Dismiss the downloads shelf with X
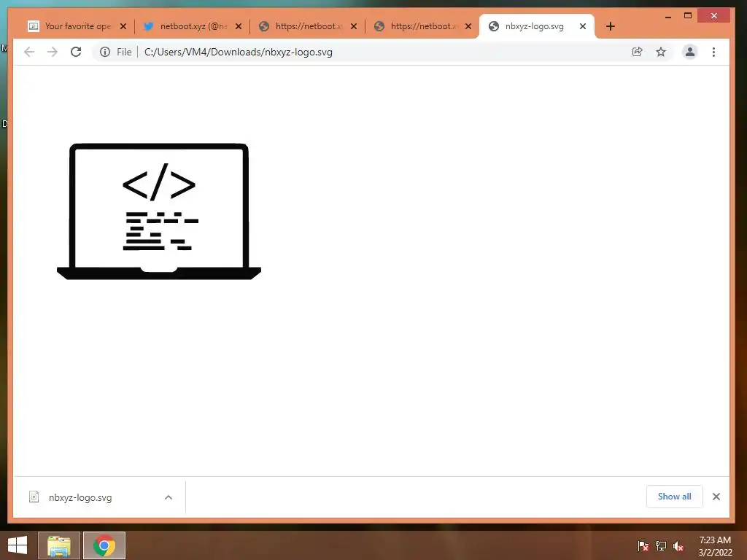Viewport: 747px width, 560px height. point(716,496)
